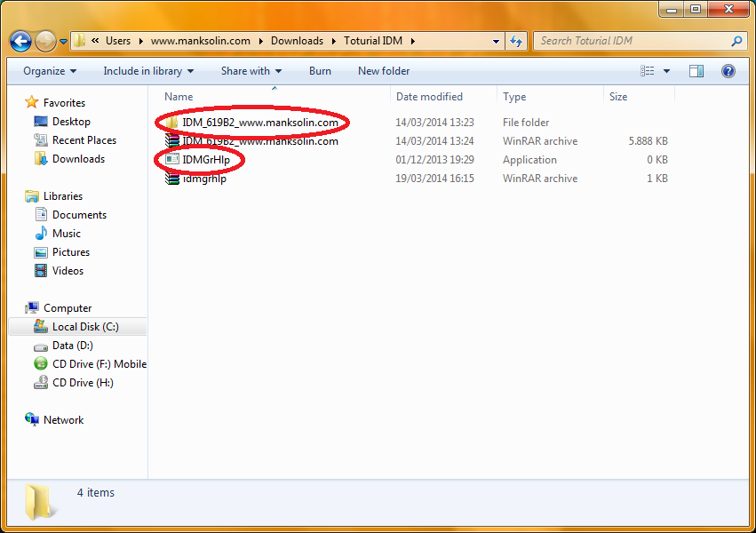
Task: Click the folder thumbnail in details pane
Action: click(x=40, y=502)
